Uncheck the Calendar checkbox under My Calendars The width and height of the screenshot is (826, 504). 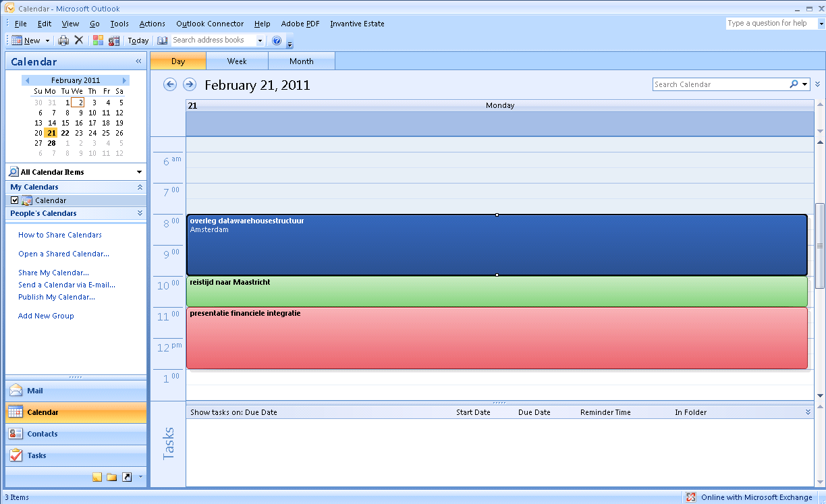pyautogui.click(x=15, y=200)
